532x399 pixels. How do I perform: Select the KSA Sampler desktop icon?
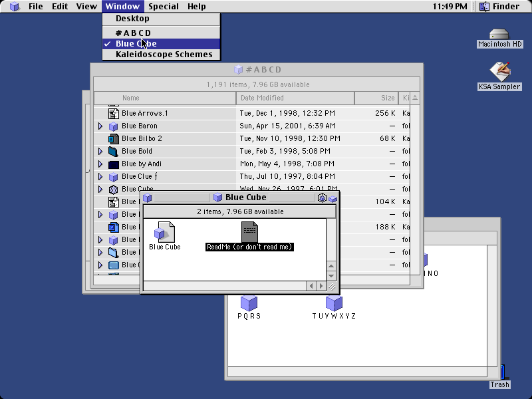click(x=500, y=72)
